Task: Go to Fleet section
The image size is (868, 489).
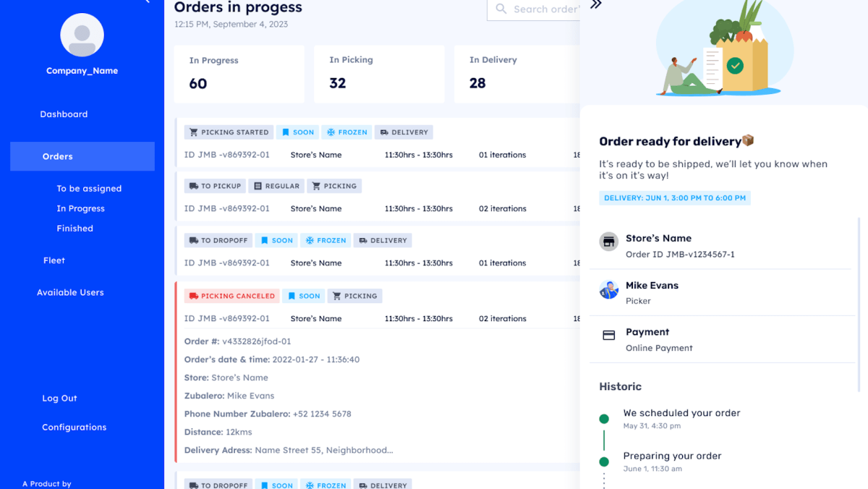Action: pos(54,260)
